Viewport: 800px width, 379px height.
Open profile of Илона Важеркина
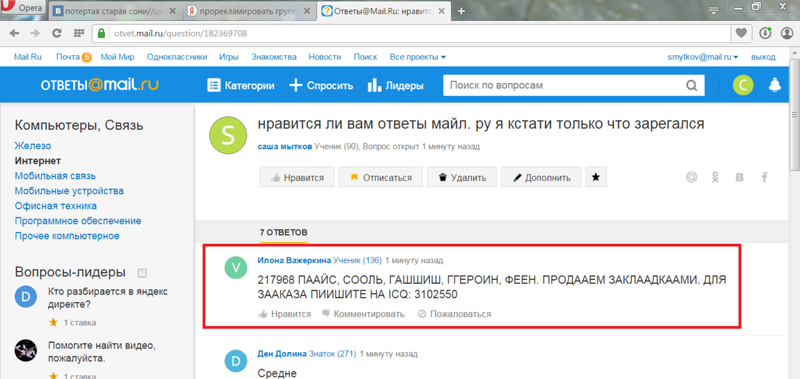(x=294, y=261)
